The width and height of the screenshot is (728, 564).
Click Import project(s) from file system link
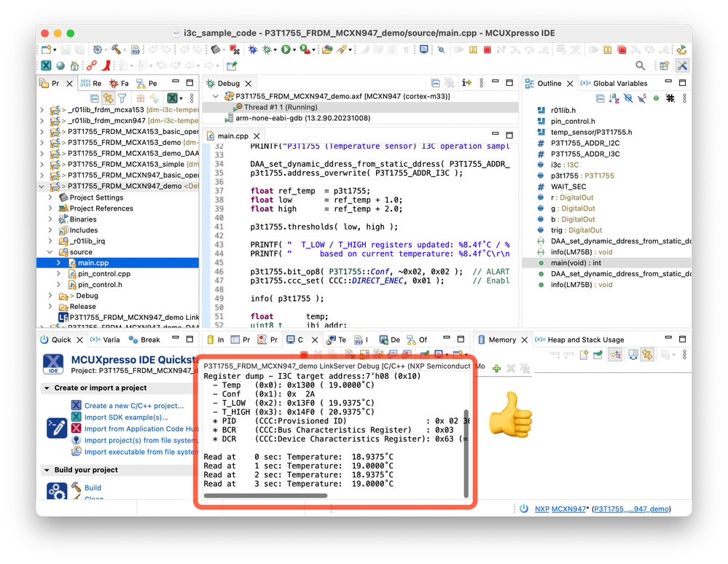pyautogui.click(x=141, y=441)
